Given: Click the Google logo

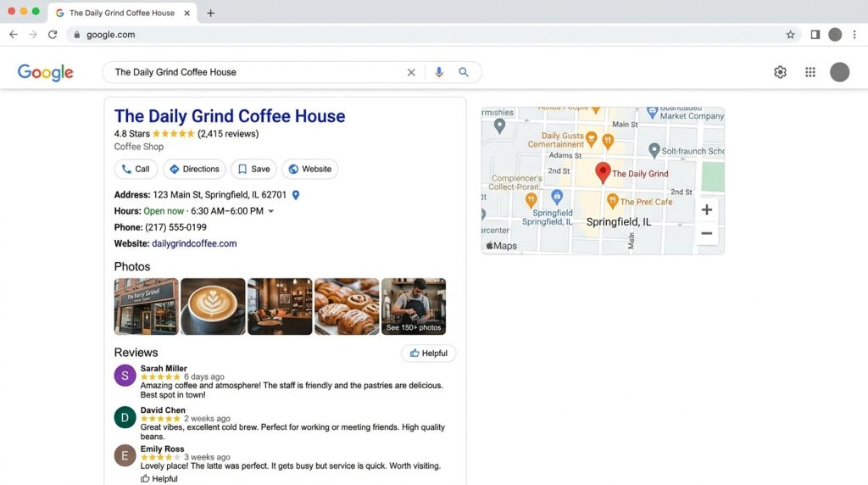Looking at the screenshot, I should point(46,72).
